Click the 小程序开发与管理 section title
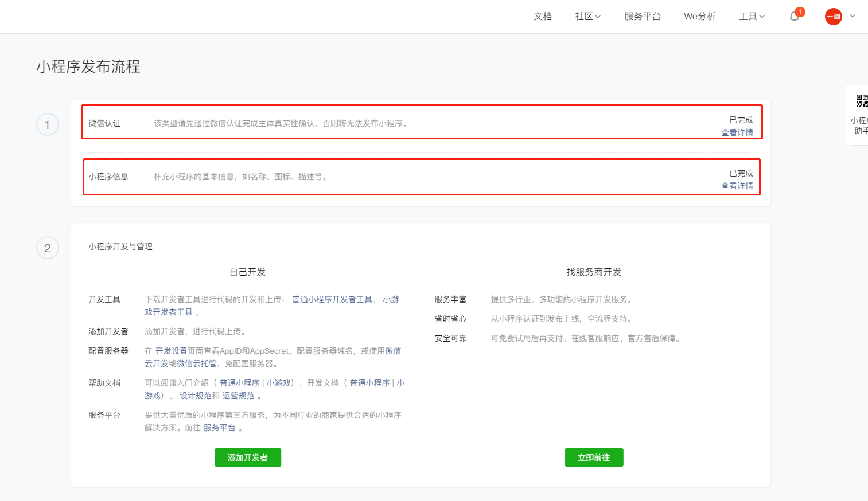868x501 pixels. tap(120, 246)
